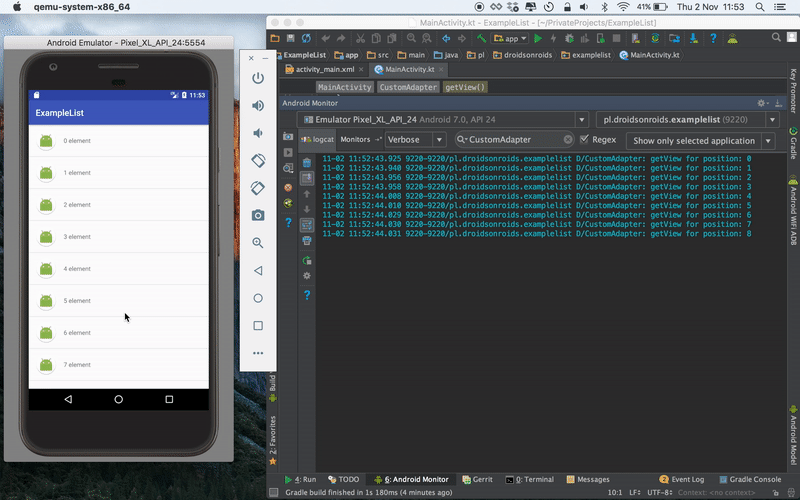Click the getView() breadcrumb

(x=465, y=87)
